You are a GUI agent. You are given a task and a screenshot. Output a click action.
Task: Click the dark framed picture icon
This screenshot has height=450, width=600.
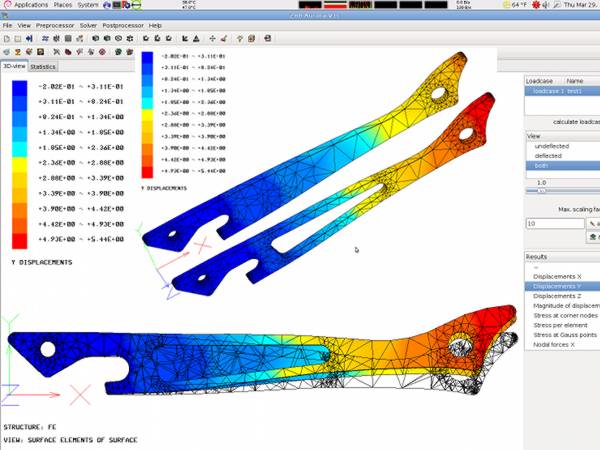tap(40, 52)
